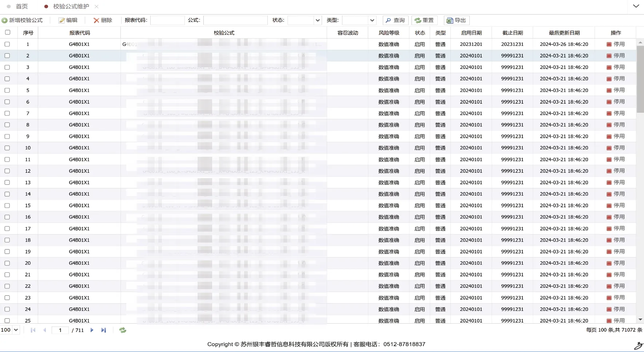This screenshot has width=644, height=352.
Task: Click the green add validation formula icon
Action: pos(4,20)
